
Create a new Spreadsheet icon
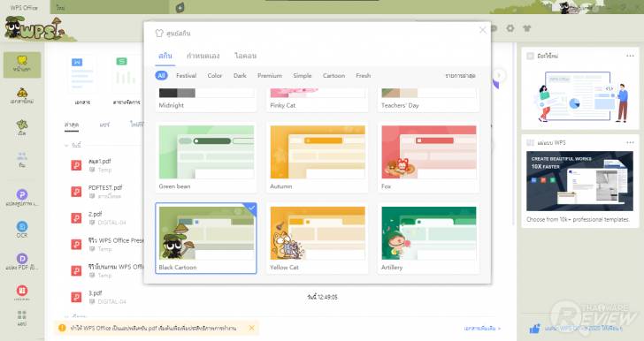[x=126, y=74]
